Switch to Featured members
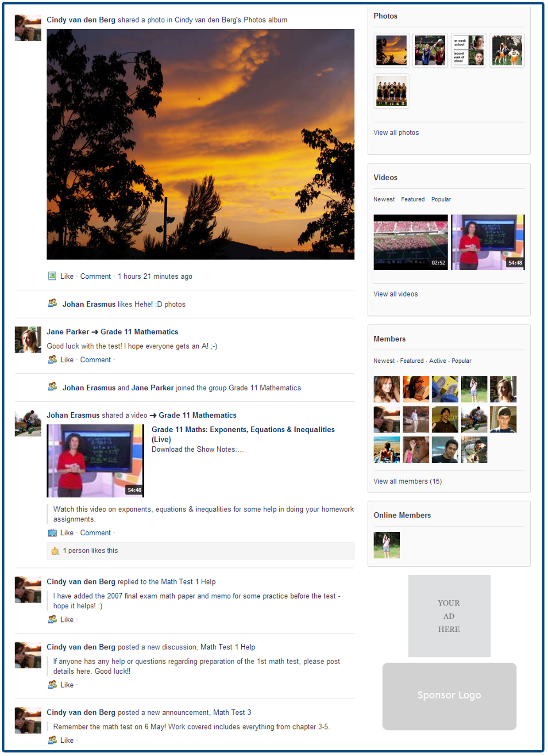Viewport: 548px width, 756px height. point(412,361)
